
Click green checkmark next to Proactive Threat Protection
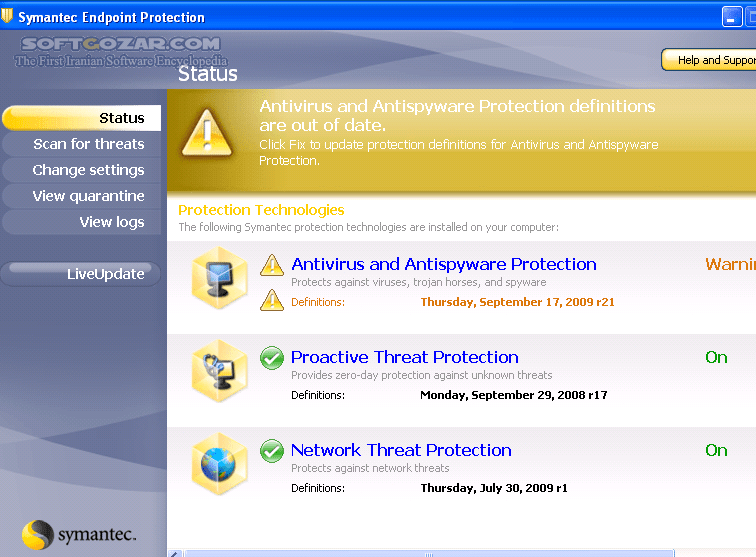point(272,358)
